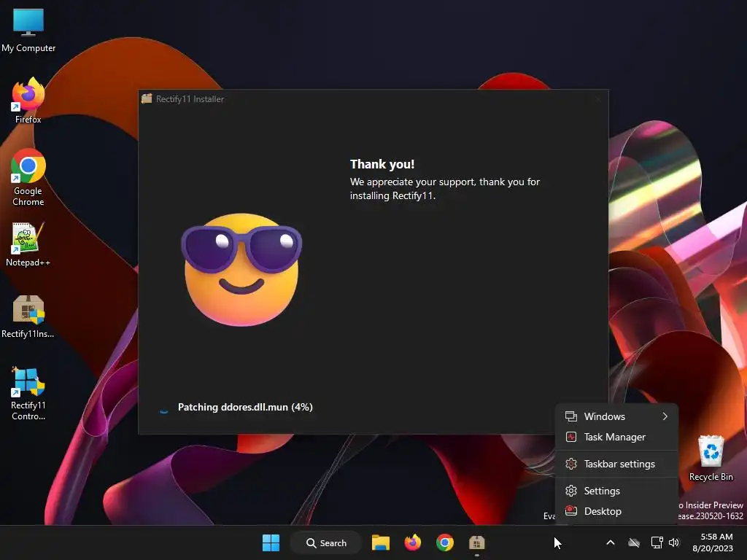
Task: Select the Rectify11 Installer desktop icon
Action: (28, 316)
